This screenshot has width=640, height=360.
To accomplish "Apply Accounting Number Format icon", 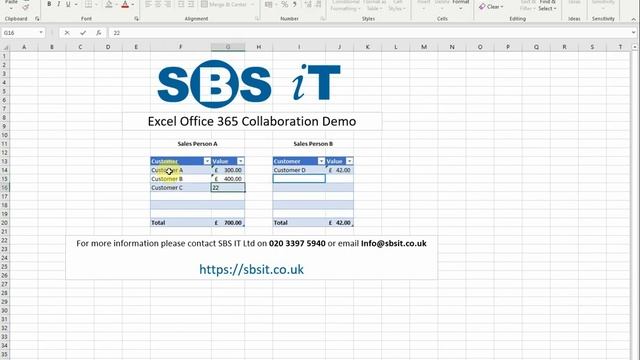I will [x=268, y=4].
